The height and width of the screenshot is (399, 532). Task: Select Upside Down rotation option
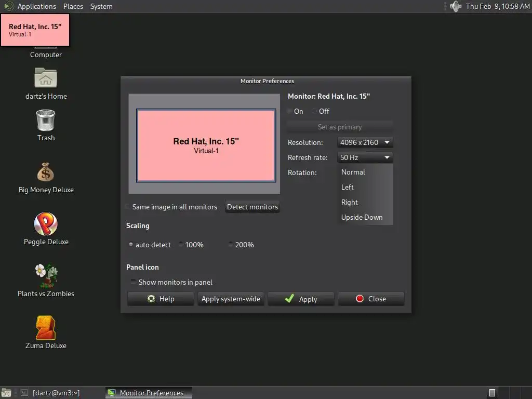pos(365,217)
